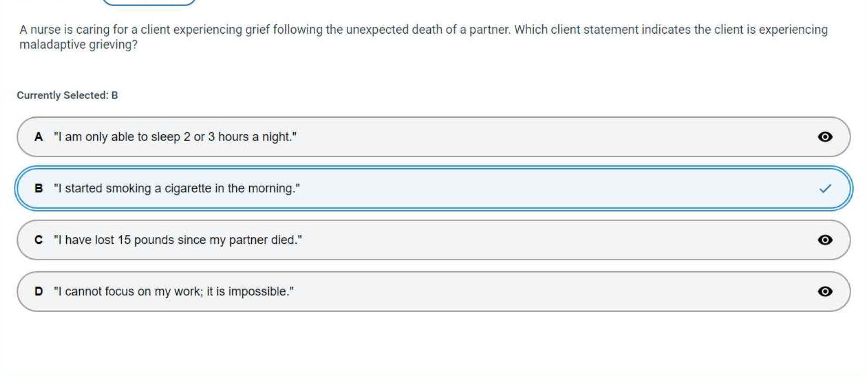
Task: Click the partially visible button at top
Action: [148, 2]
